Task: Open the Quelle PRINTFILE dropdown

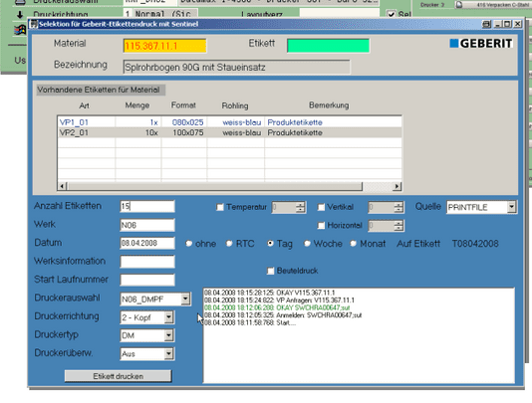Action: tap(511, 207)
